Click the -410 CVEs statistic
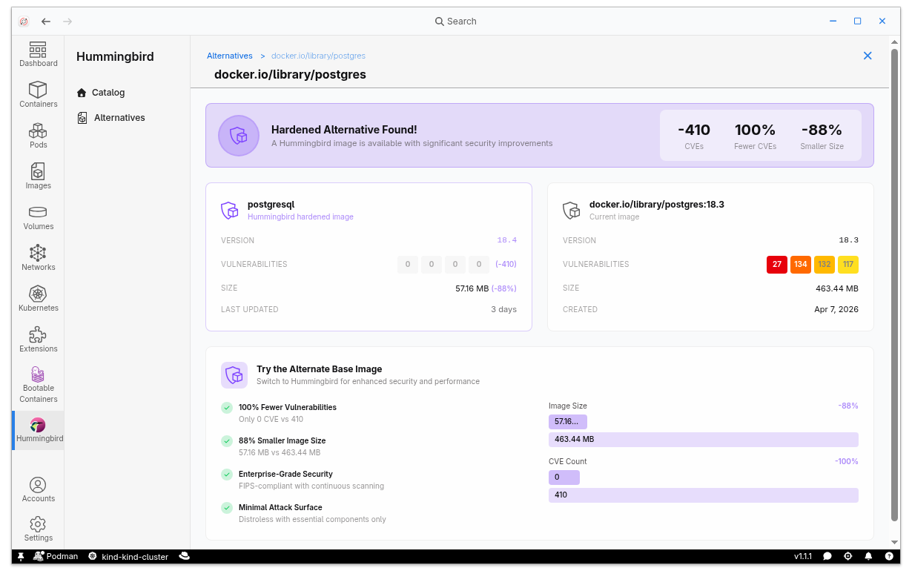This screenshot has height=588, width=912. click(694, 136)
